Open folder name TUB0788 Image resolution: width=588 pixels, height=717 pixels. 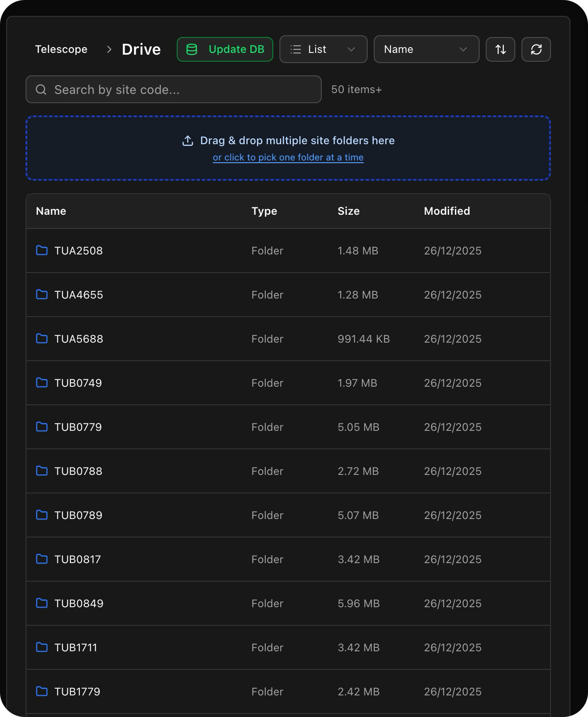(x=78, y=471)
